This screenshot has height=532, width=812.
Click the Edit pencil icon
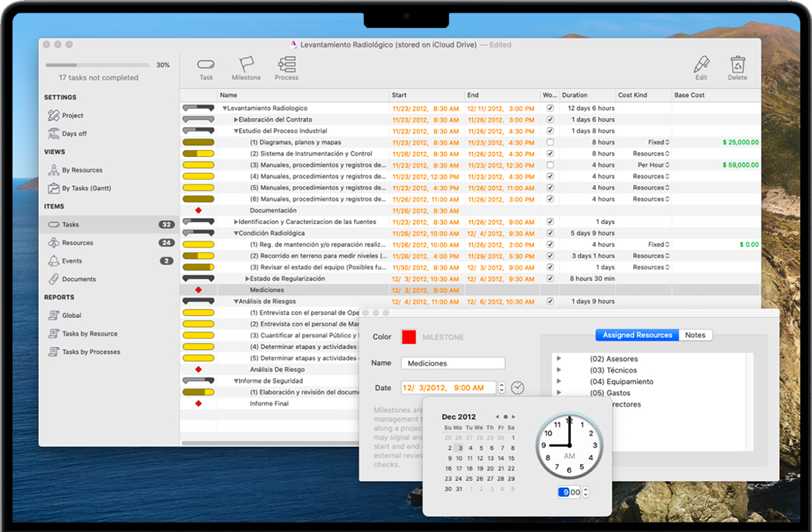point(701,66)
